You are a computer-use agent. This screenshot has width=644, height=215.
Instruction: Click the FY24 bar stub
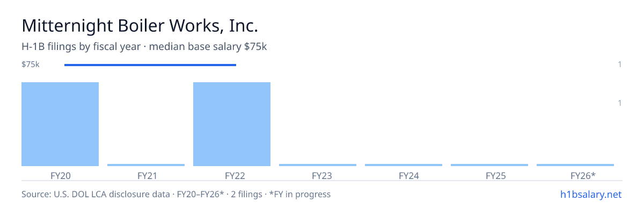[x=404, y=165]
